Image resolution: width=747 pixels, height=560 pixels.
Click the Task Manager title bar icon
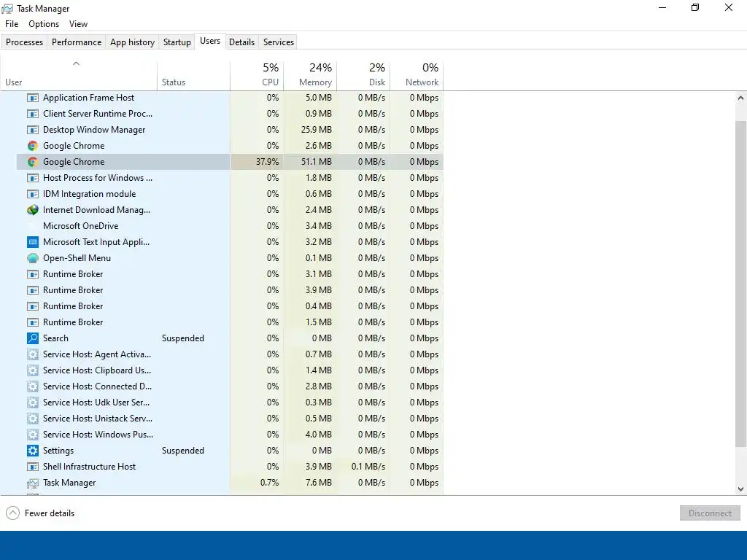[x=7, y=9]
